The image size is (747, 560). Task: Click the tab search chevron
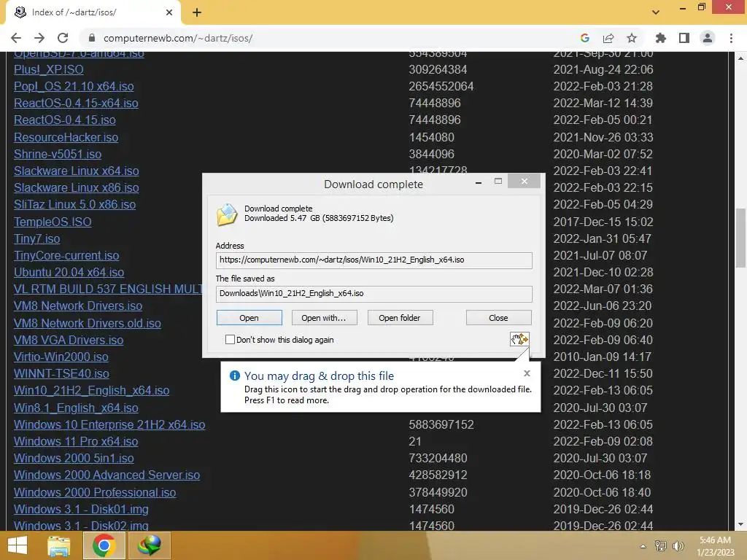[656, 12]
